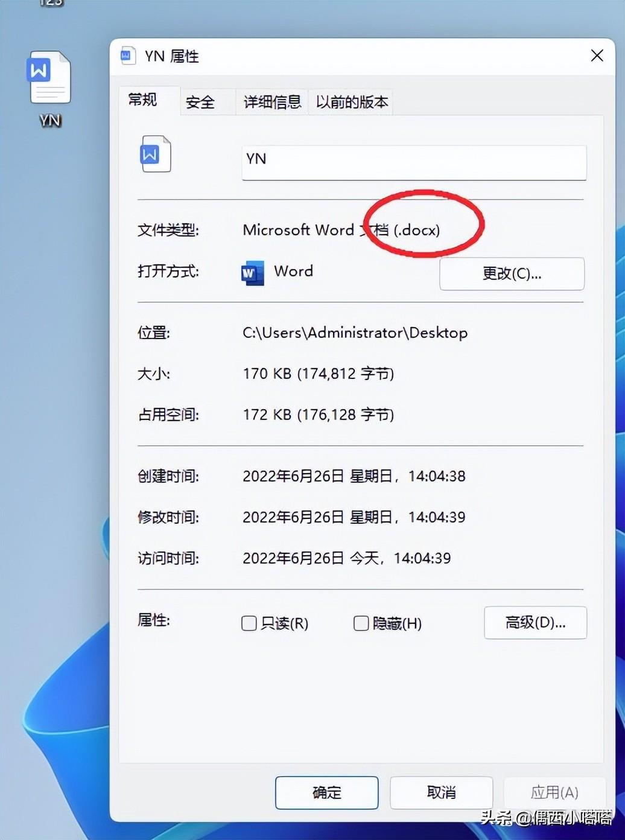Select the large file type thumbnail above the name field
This screenshot has height=840, width=625.
pos(156,155)
